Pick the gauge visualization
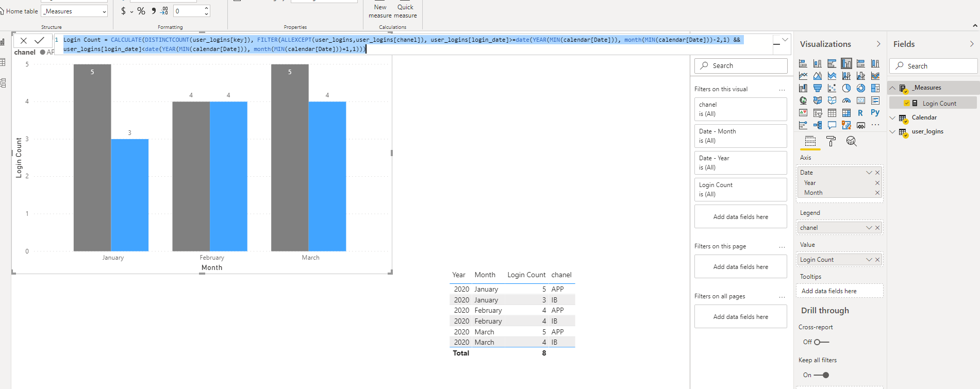This screenshot has width=980, height=389. click(x=846, y=100)
